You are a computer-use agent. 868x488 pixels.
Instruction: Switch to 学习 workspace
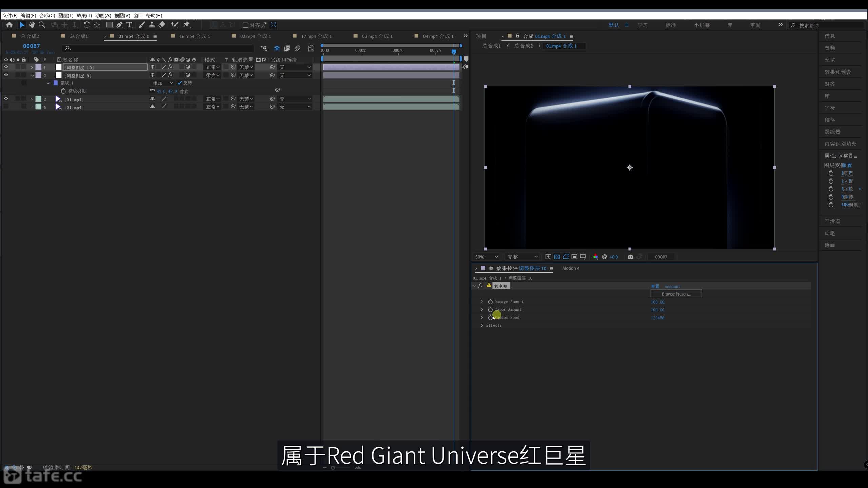[x=643, y=25]
